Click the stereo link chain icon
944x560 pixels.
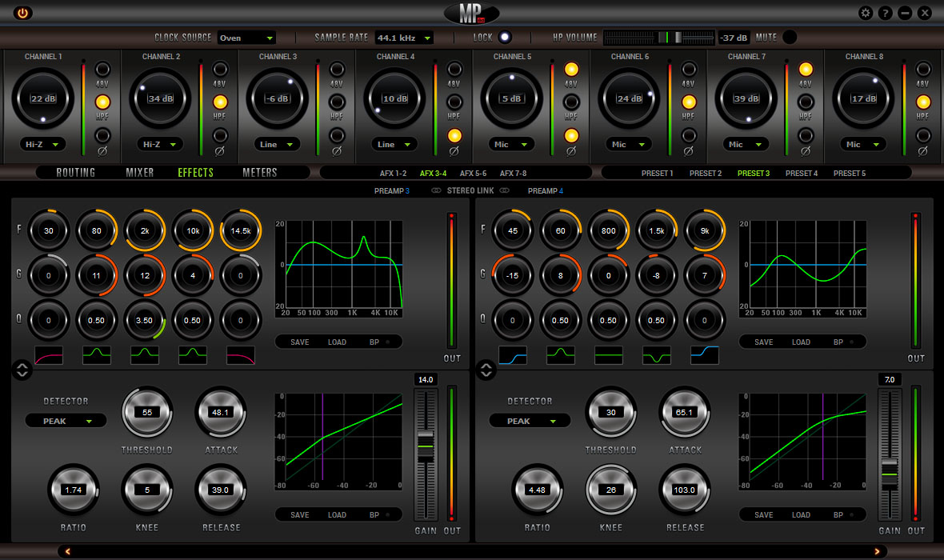coord(437,190)
